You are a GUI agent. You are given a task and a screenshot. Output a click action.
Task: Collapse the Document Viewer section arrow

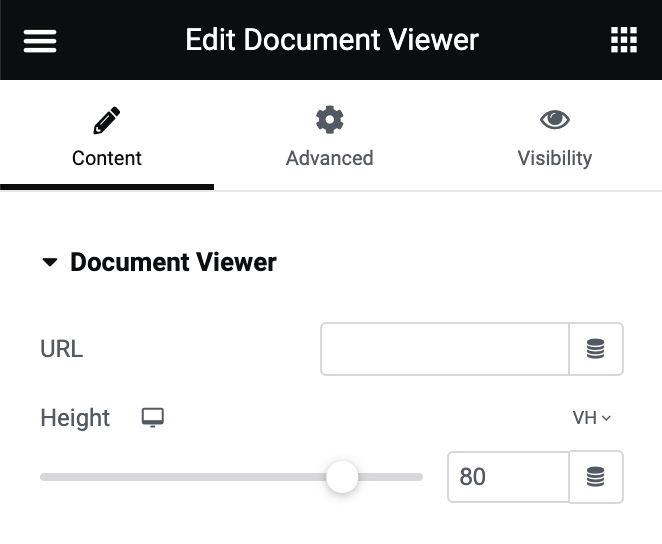tap(50, 263)
